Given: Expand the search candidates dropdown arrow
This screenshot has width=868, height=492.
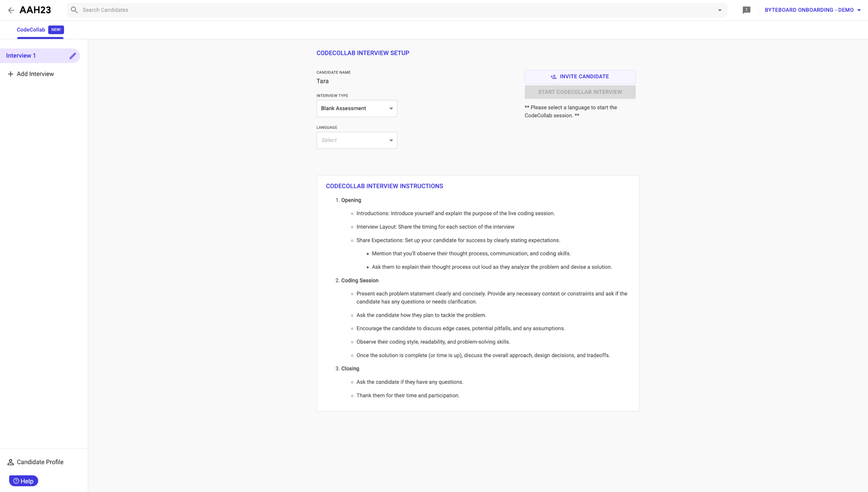Looking at the screenshot, I should coord(719,10).
